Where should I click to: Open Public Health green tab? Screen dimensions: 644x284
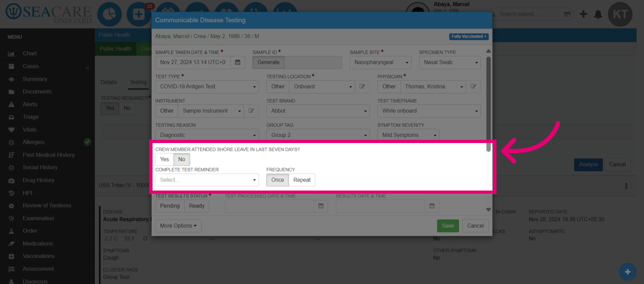point(115,49)
